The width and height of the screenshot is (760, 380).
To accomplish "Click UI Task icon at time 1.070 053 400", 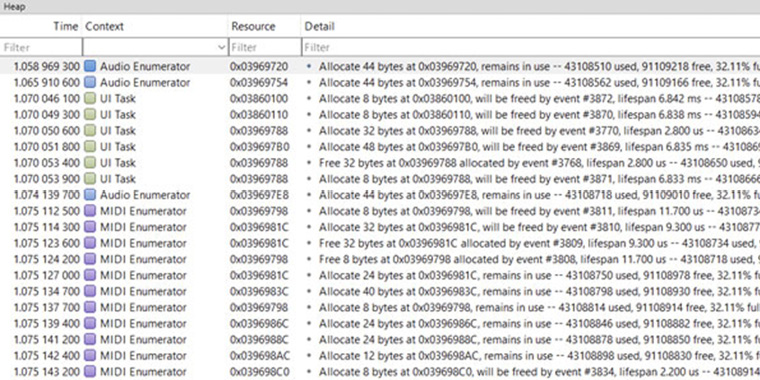I will point(90,163).
